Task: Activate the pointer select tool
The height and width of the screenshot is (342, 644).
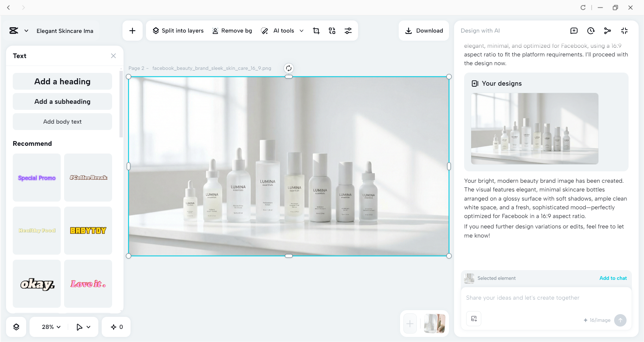Action: click(79, 327)
